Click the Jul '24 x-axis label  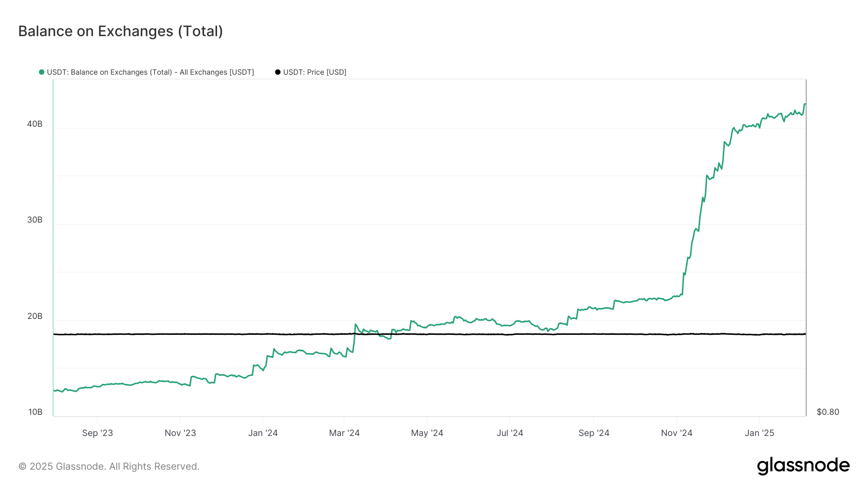(x=510, y=433)
